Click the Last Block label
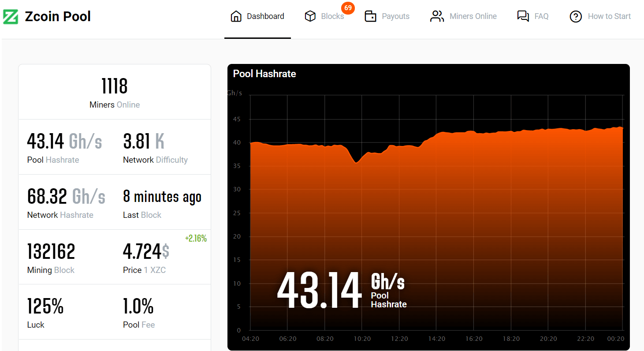This screenshot has width=644, height=351. [142, 215]
